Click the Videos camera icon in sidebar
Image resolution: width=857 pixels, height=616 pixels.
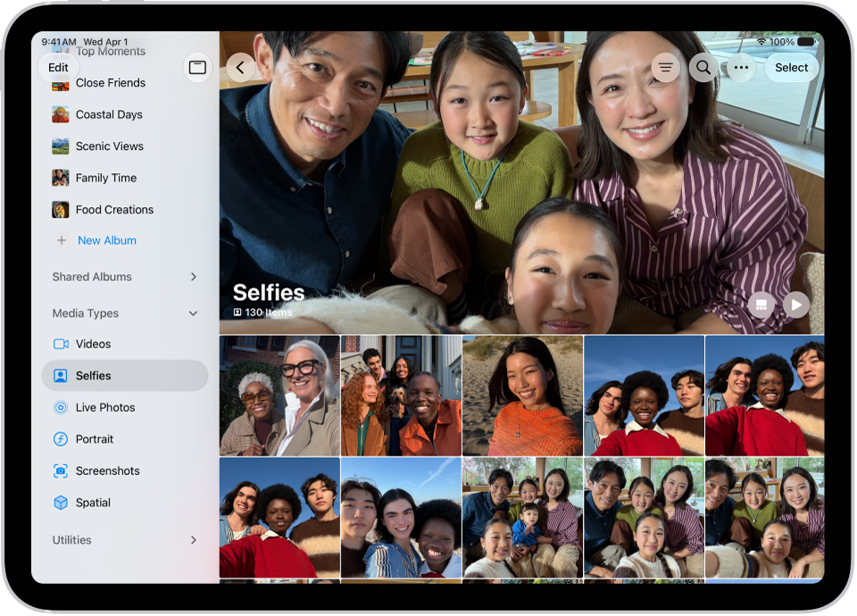point(61,344)
